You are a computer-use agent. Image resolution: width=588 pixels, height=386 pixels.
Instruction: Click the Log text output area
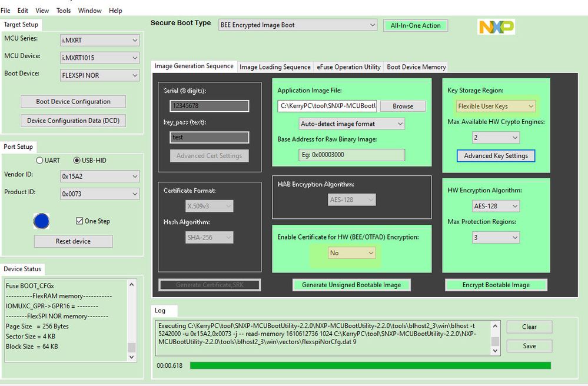[323, 338]
